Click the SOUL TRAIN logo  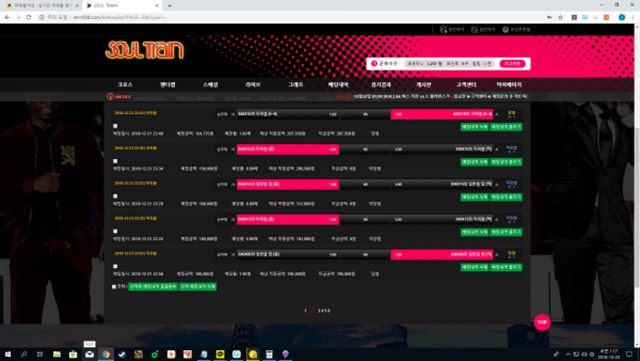(x=144, y=50)
